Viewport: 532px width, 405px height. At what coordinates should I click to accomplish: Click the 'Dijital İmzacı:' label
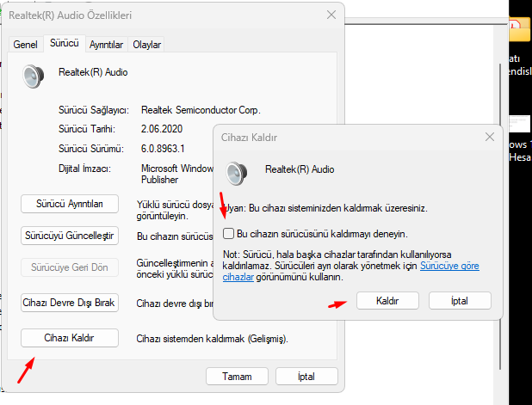pos(84,169)
